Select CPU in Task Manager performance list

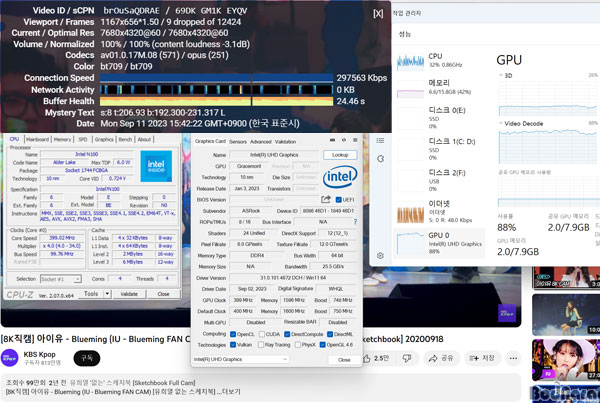[x=440, y=60]
